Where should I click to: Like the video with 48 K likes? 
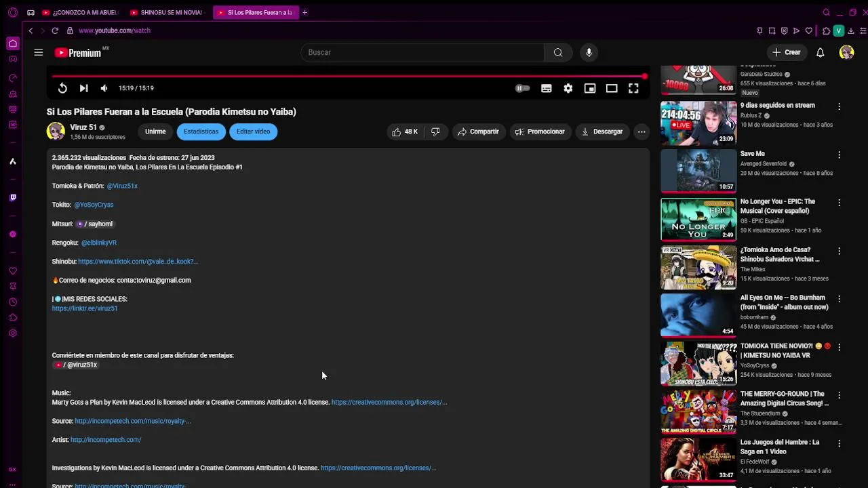tap(405, 131)
